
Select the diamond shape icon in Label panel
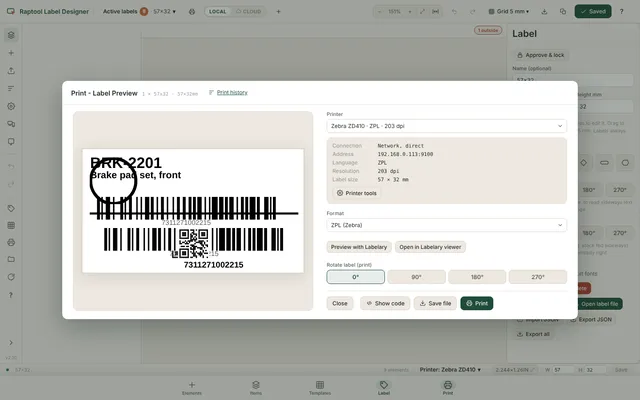584,163
